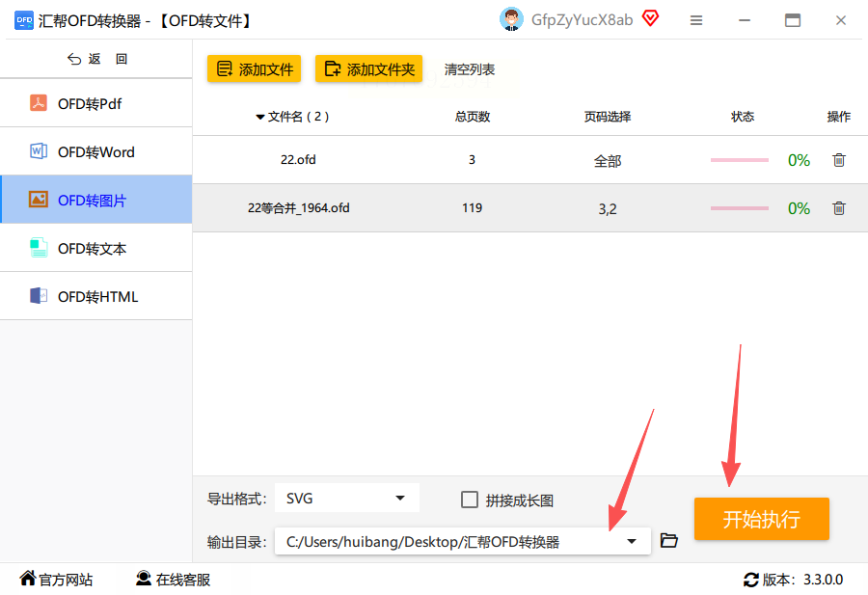This screenshot has width=868, height=595.
Task: Open 官方网站 home icon link
Action: pos(28,579)
